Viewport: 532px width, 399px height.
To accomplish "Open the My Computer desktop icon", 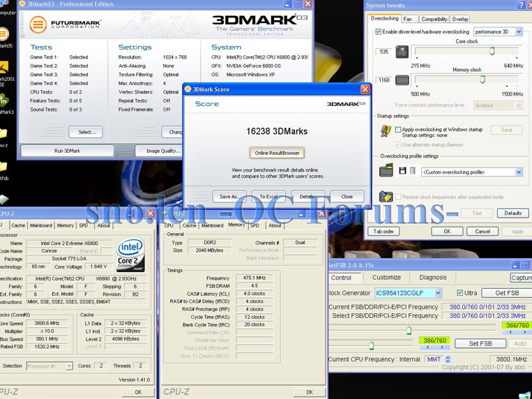I will click(3, 4).
